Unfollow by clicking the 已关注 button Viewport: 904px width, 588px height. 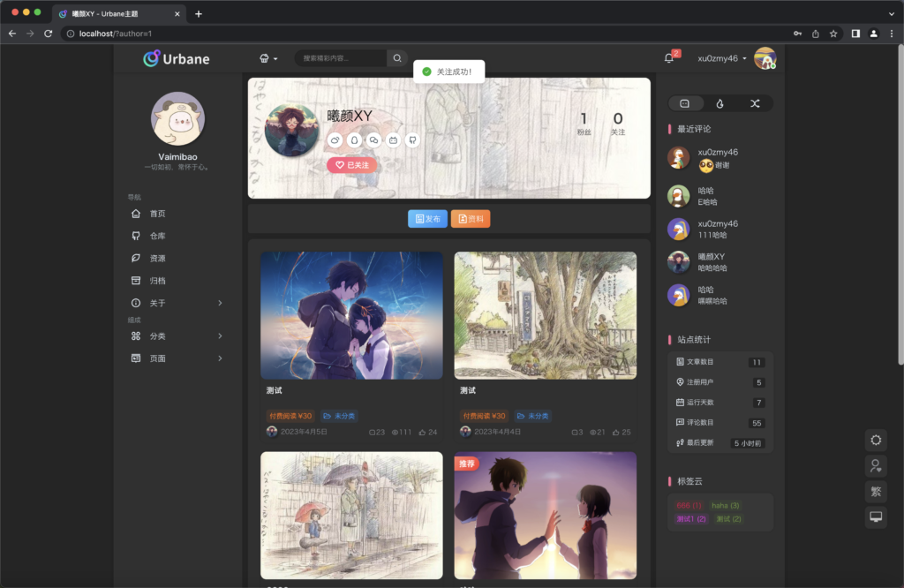352,165
